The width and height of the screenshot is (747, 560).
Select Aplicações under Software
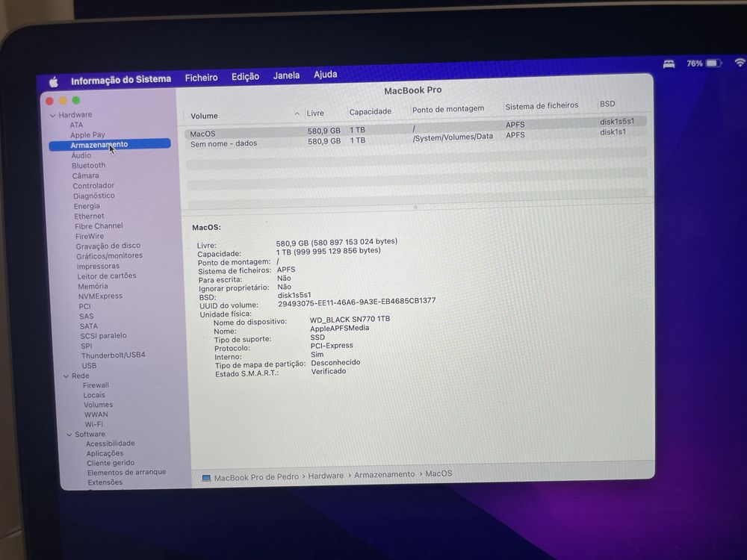tap(105, 453)
